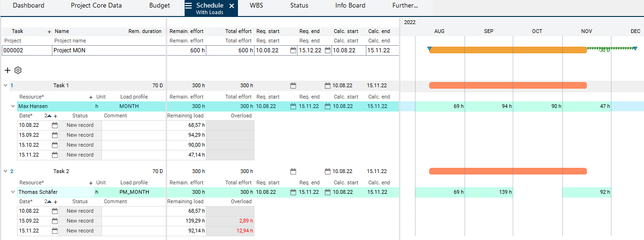Click plus icon next to Task 1 Resource header
Viewport: 644px width, 240px height.
coord(91,97)
